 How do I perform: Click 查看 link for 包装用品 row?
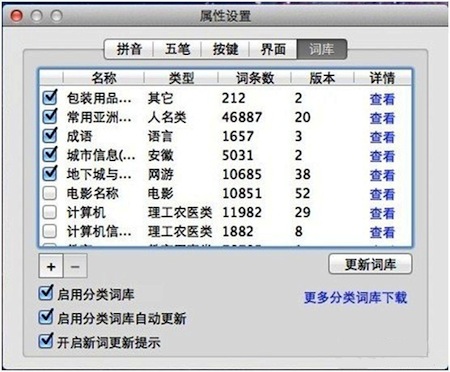click(382, 99)
